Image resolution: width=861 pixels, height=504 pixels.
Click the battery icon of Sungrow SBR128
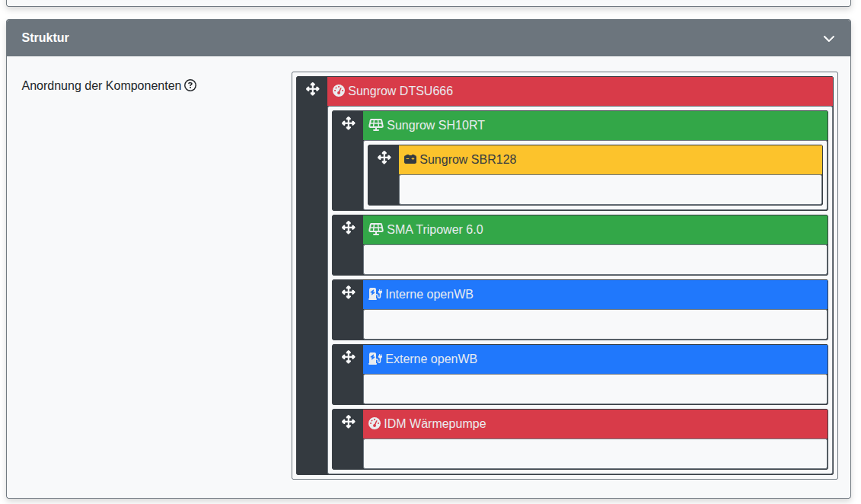(x=410, y=159)
